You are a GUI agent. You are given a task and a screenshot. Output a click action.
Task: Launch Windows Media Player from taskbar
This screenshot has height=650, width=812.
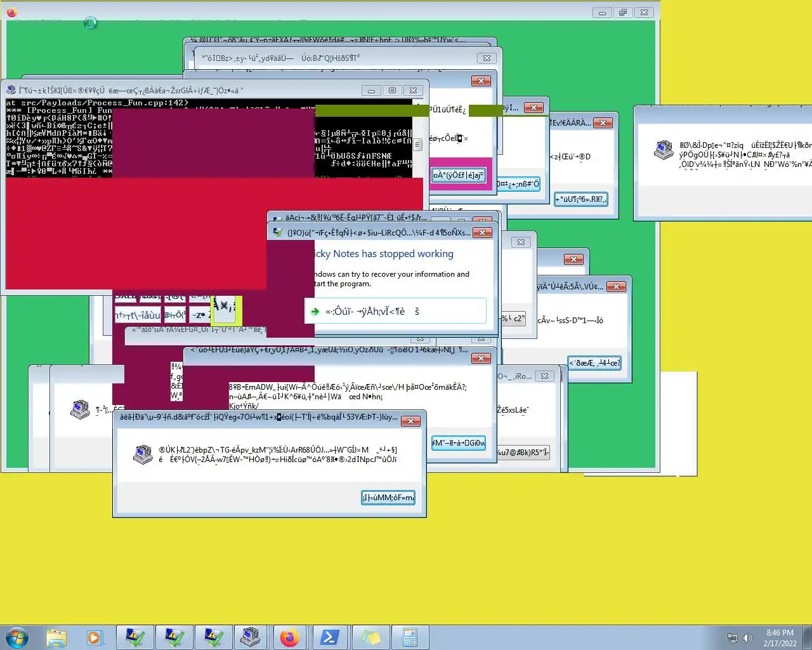click(x=95, y=637)
